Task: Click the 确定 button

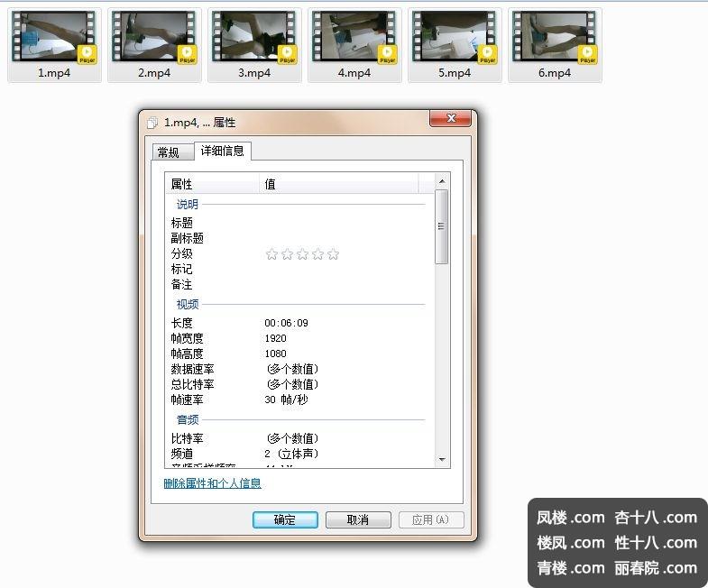Action: click(284, 519)
